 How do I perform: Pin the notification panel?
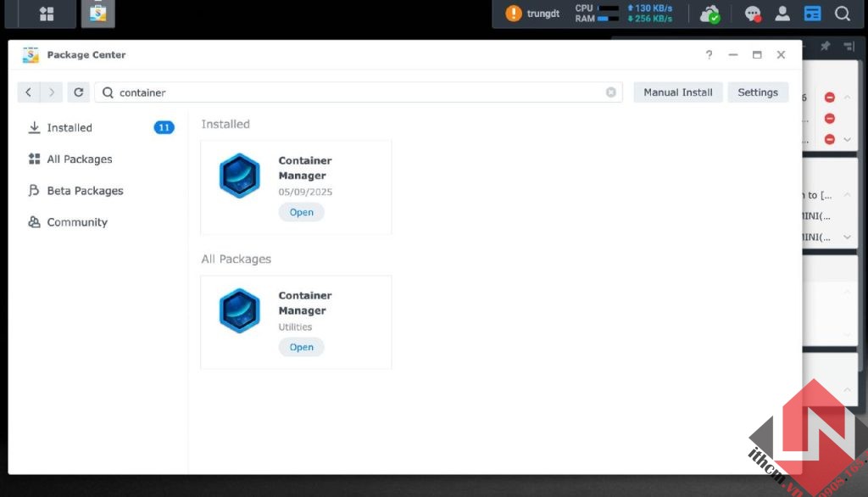tap(826, 47)
